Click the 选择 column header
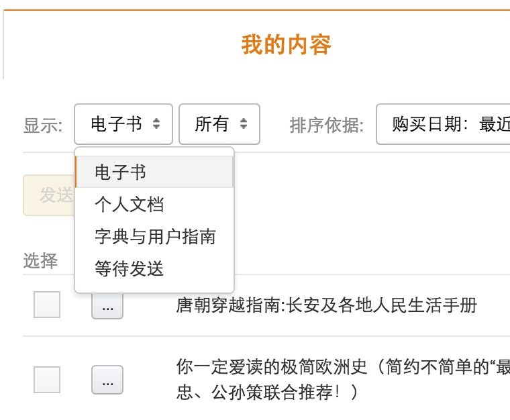The width and height of the screenshot is (510, 420). [40, 261]
